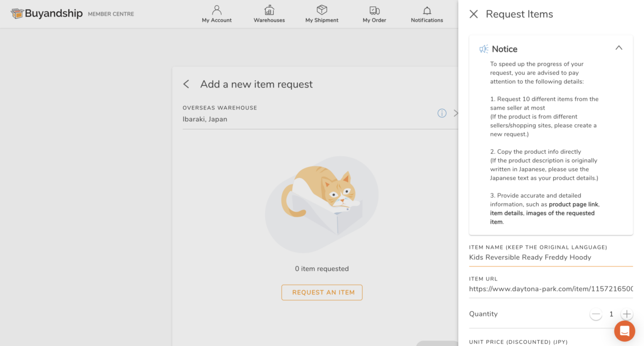
Task: Click the REQUEST AN ITEM button
Action: 322,292
